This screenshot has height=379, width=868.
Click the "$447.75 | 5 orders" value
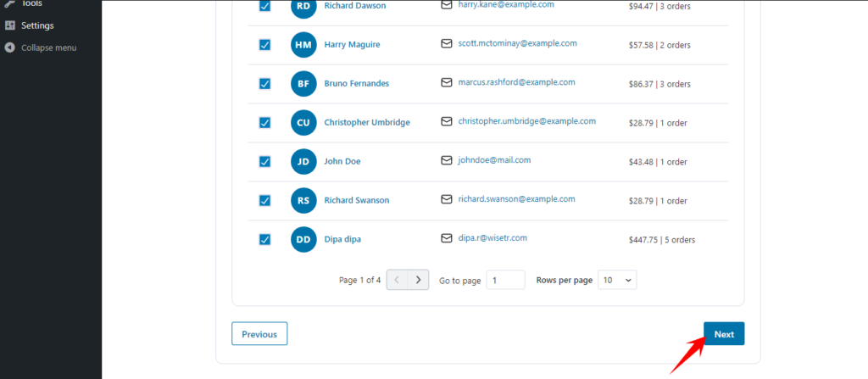pos(662,240)
